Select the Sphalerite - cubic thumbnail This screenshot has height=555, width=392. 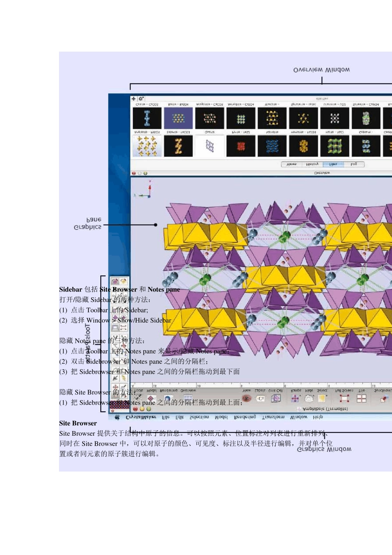click(x=303, y=118)
